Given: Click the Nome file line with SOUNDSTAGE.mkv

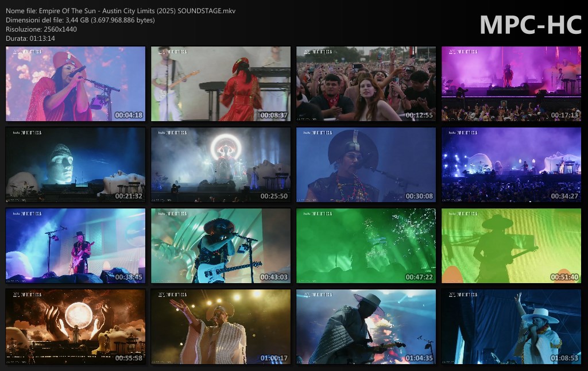Looking at the screenshot, I should (x=121, y=11).
